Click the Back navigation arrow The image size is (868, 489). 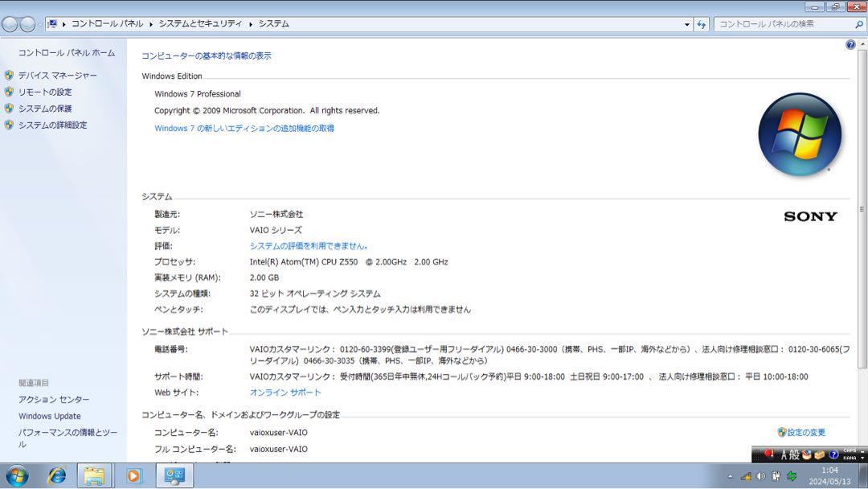10,24
